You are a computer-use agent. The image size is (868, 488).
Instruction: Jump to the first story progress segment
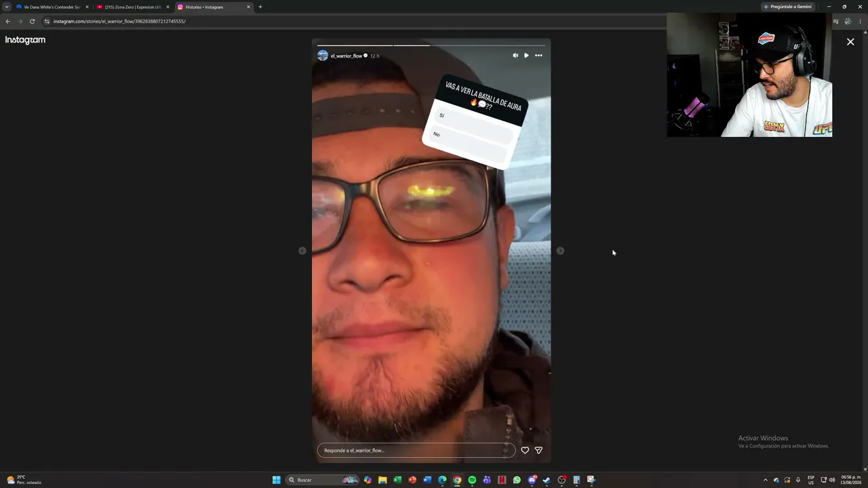(x=355, y=45)
